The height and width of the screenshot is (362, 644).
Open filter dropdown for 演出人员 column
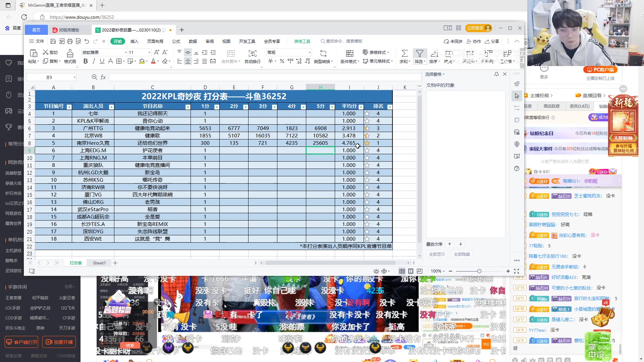tap(111, 107)
